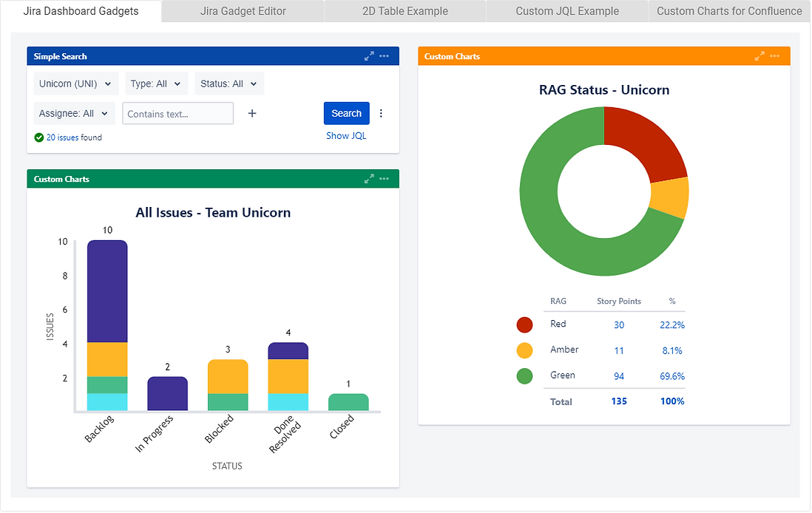Expand the All Issues Custom Charts gadget
This screenshot has width=812, height=513.
click(369, 179)
